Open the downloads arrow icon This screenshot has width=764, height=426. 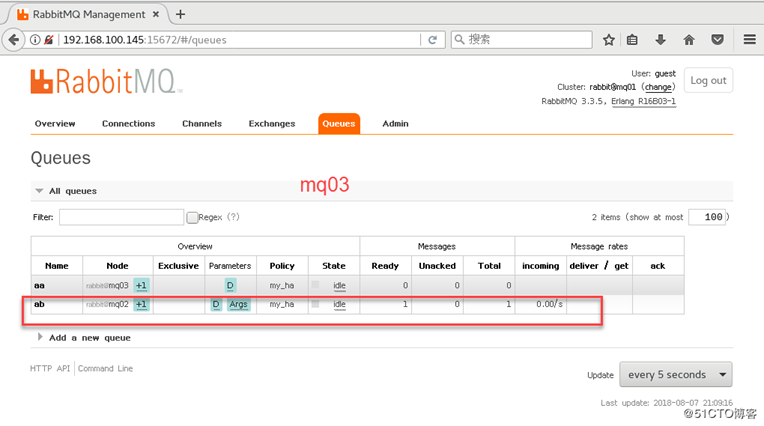point(660,40)
